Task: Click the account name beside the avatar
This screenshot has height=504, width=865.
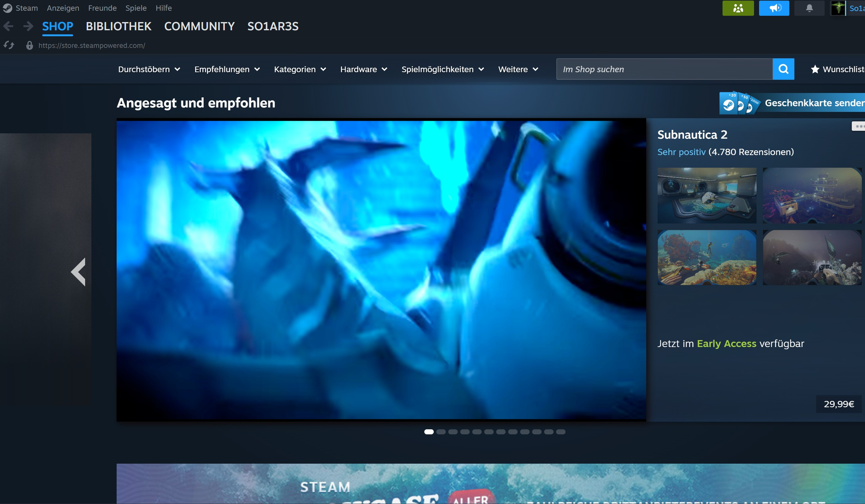Action: [857, 8]
